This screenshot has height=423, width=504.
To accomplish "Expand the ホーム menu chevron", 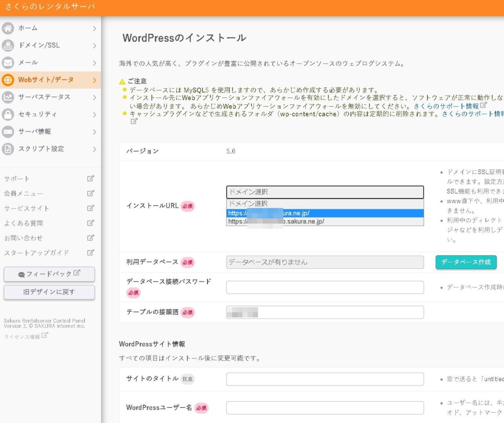I will pos(94,29).
